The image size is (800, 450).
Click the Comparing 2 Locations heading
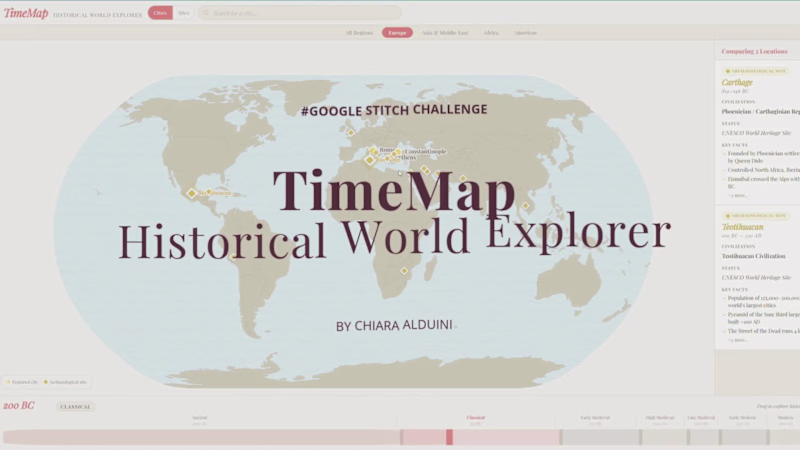click(754, 52)
